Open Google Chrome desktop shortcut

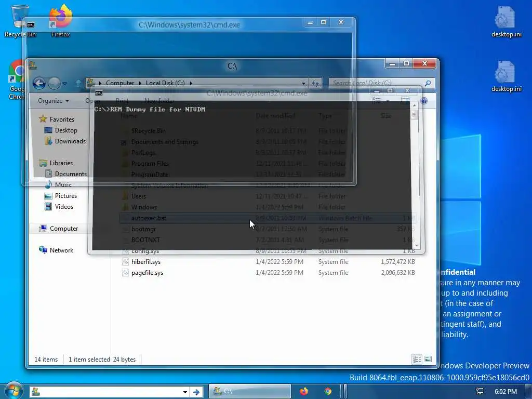click(x=17, y=79)
